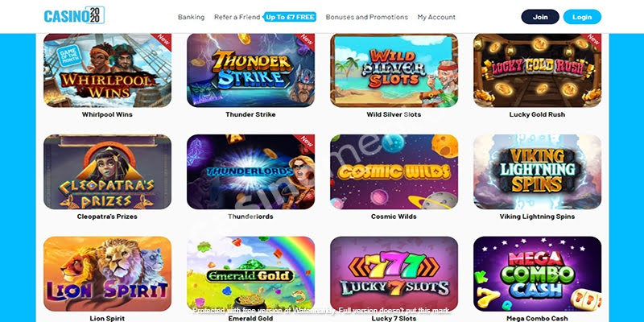The height and width of the screenshot is (322, 644).
Task: Select the Cosmic Wilds game tile
Action: click(x=394, y=171)
